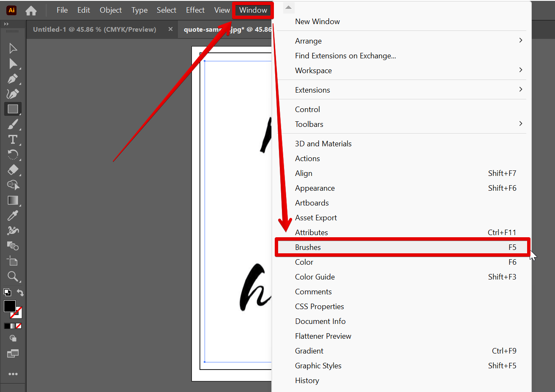
Task: Activate the Type tool
Action: [x=13, y=140]
